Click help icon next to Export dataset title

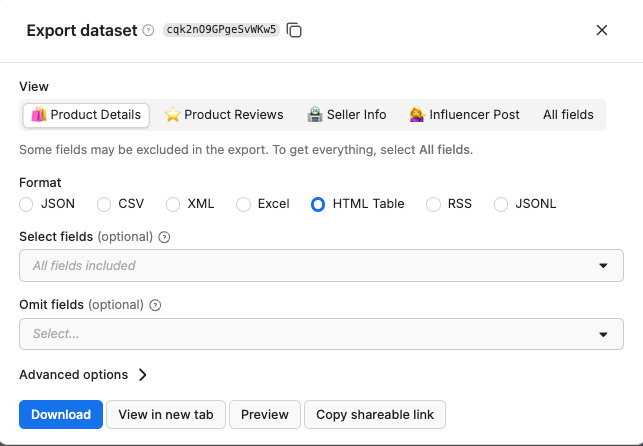[149, 31]
